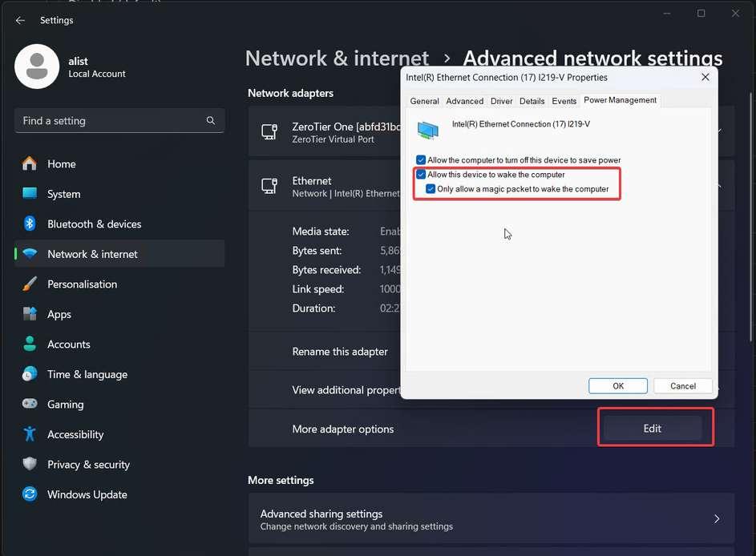Viewport: 756px width, 556px height.
Task: Open Privacy & security shield icon
Action: coord(30,465)
